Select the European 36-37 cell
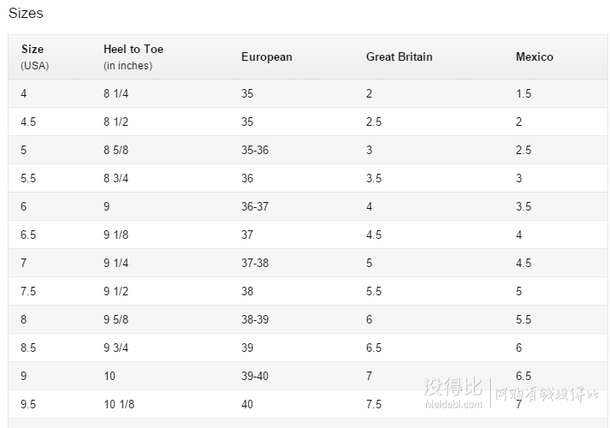610x428 pixels. (x=255, y=207)
